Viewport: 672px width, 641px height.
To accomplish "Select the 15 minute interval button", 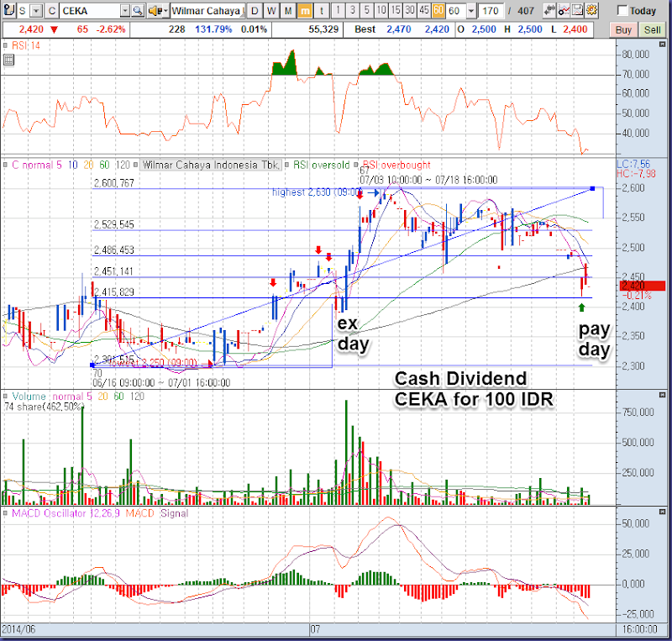I will tap(396, 10).
